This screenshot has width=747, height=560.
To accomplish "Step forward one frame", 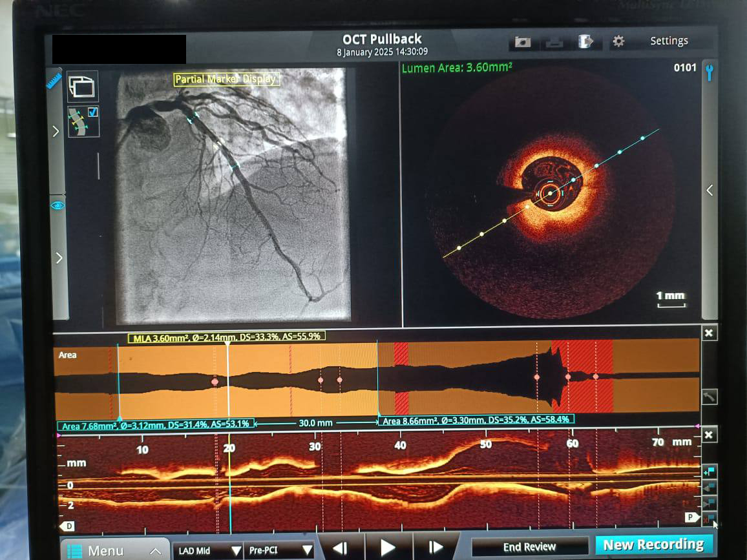I will click(436, 548).
